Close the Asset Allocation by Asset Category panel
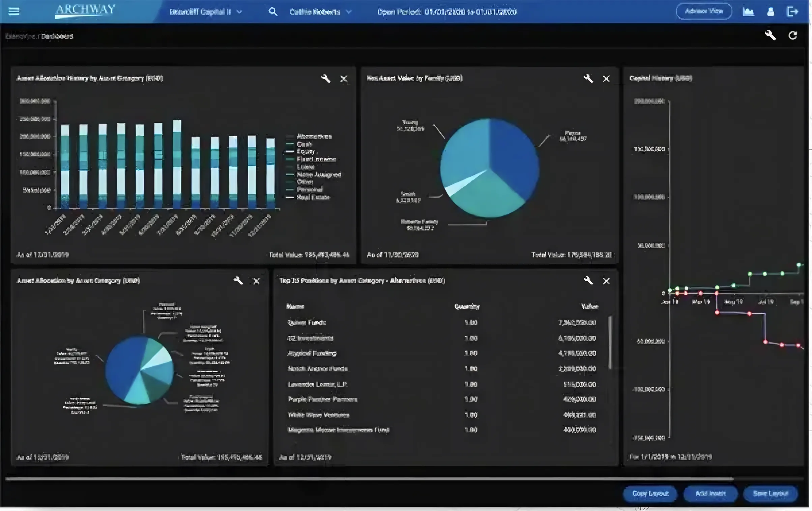Image resolution: width=812 pixels, height=511 pixels. coord(256,281)
